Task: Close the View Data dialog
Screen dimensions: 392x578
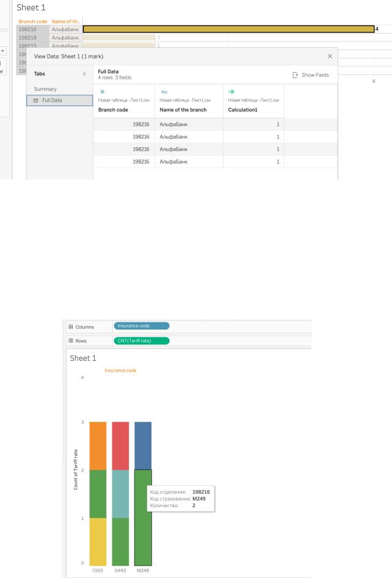Action: [x=330, y=56]
